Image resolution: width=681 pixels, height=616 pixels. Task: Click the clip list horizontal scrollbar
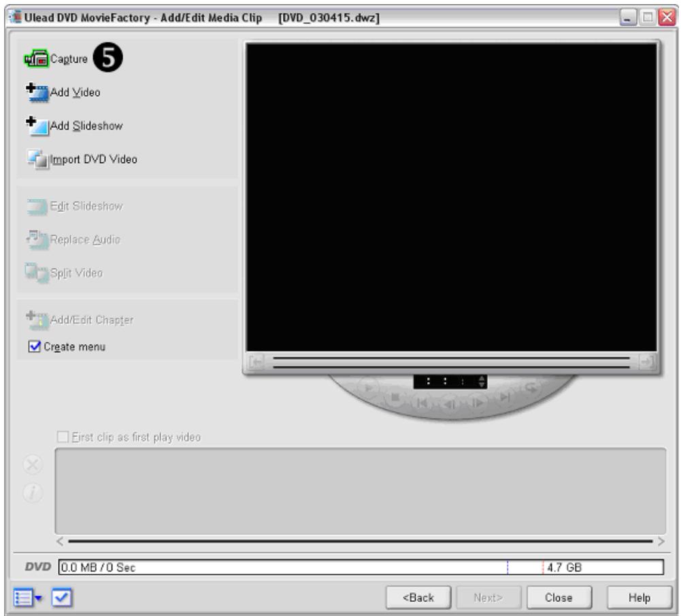point(360,541)
